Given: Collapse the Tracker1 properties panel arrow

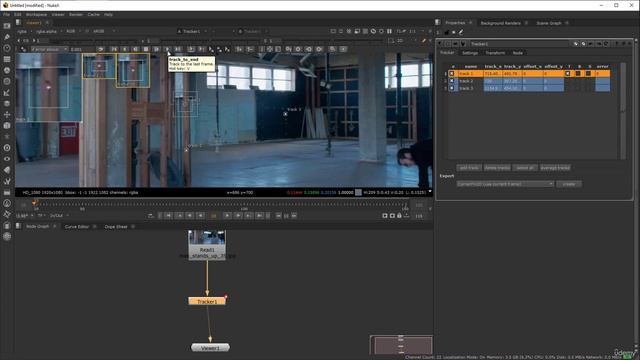Looking at the screenshot, I should click(440, 43).
